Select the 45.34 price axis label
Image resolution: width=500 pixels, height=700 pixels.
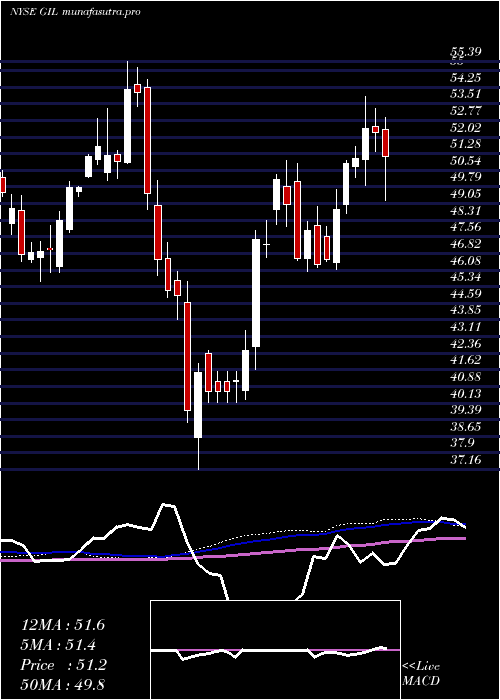465,277
